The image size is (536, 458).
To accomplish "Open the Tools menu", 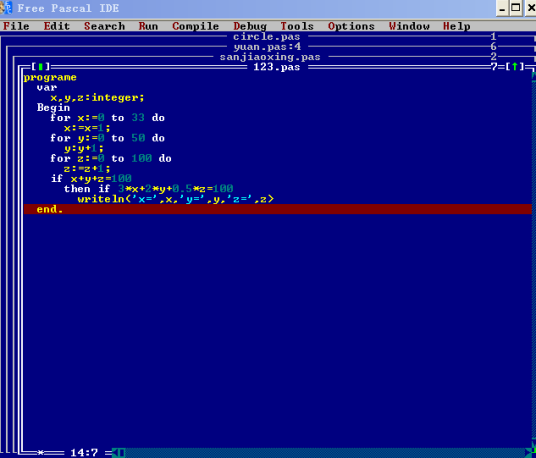I will click(297, 26).
